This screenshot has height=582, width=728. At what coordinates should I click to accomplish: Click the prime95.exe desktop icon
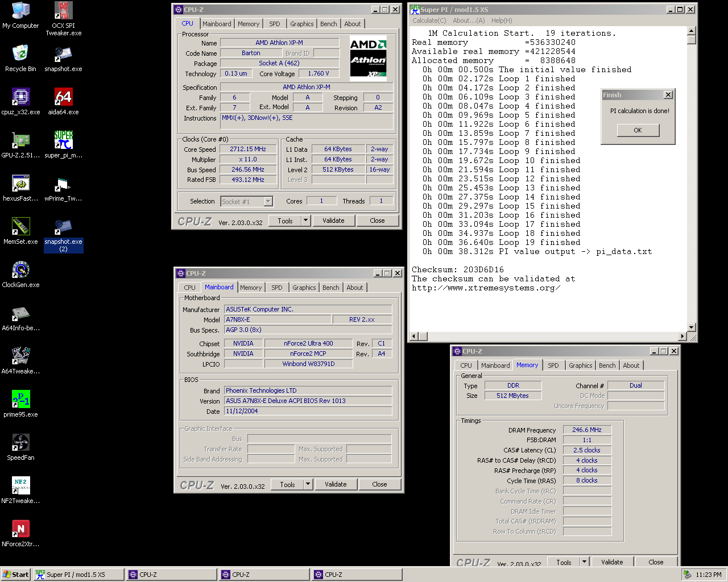pyautogui.click(x=20, y=400)
